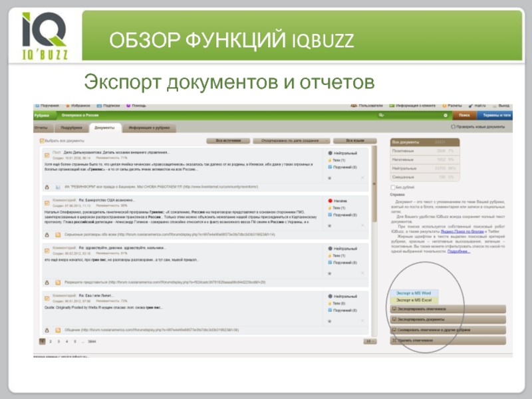Select Документы tab

point(104,128)
